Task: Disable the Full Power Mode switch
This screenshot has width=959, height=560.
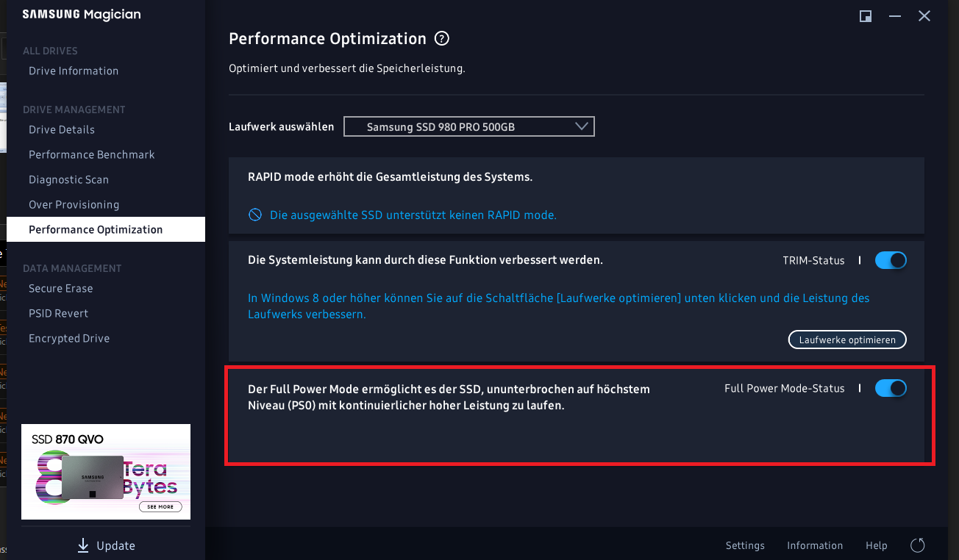Action: (891, 388)
